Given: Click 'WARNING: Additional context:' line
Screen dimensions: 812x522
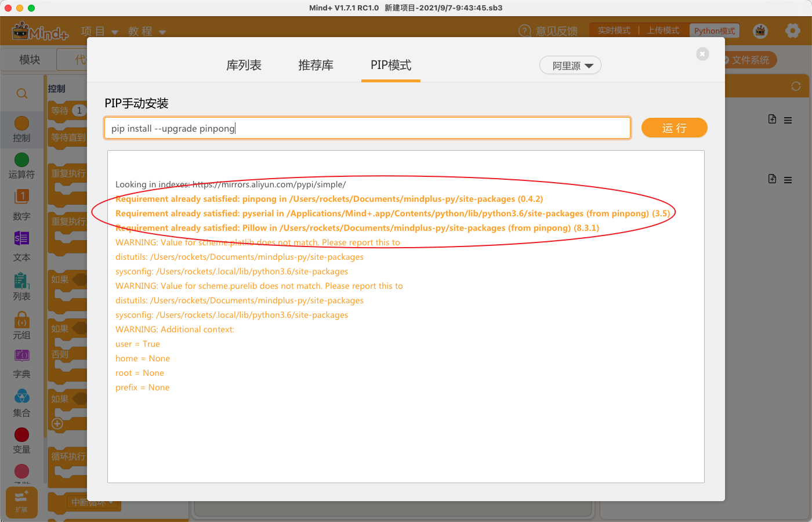Looking at the screenshot, I should point(175,329).
